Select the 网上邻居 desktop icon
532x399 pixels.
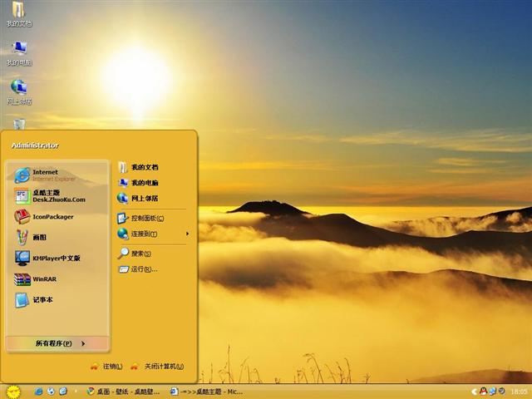[19, 92]
